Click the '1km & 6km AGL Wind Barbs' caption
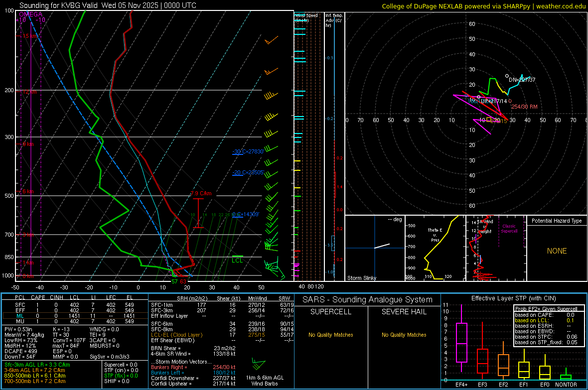This screenshot has height=390, width=588. pyautogui.click(x=265, y=381)
